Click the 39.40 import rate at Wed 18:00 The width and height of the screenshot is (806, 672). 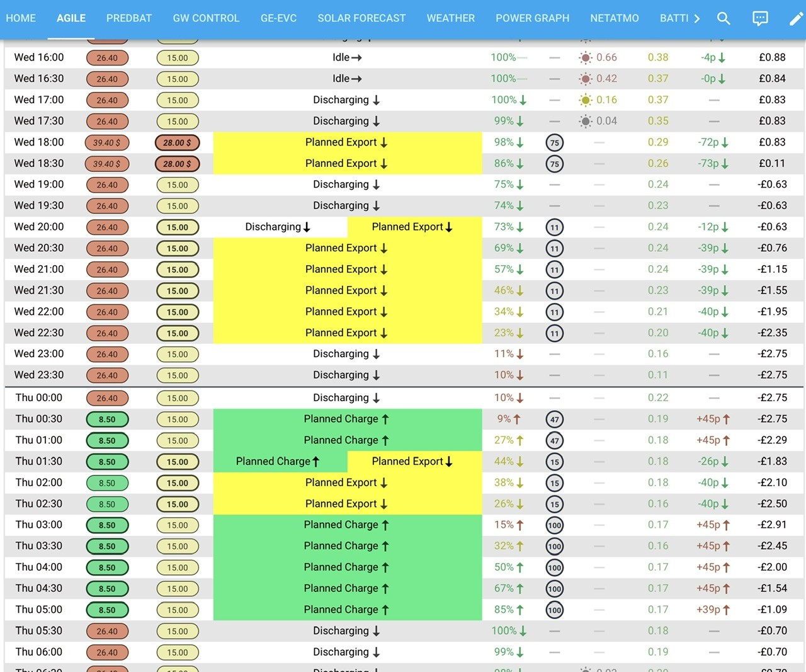(107, 142)
